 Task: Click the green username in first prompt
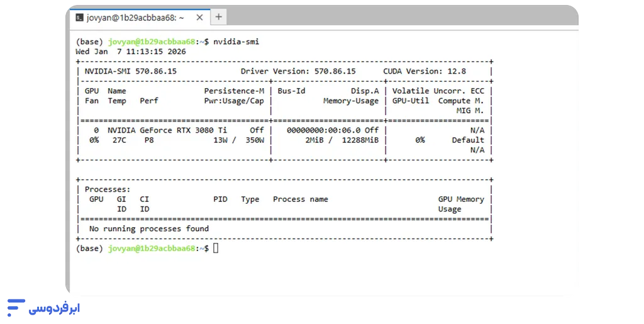click(151, 42)
